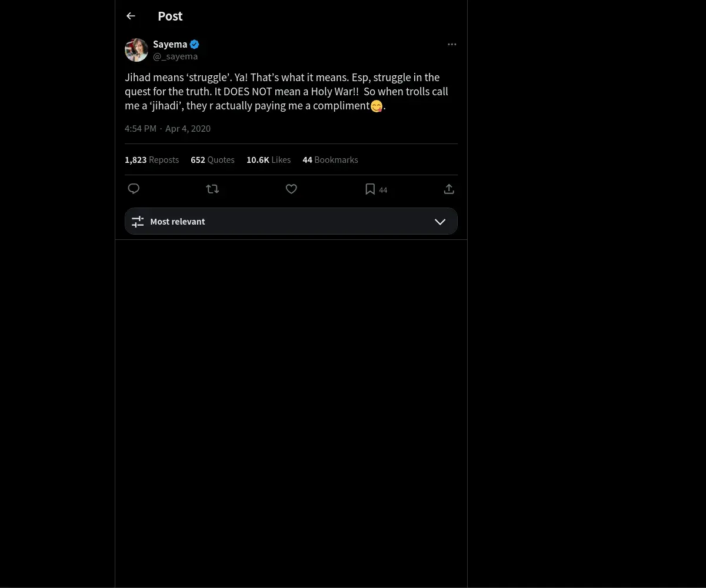
Task: Click the tweet text about Jihad
Action: 287,92
